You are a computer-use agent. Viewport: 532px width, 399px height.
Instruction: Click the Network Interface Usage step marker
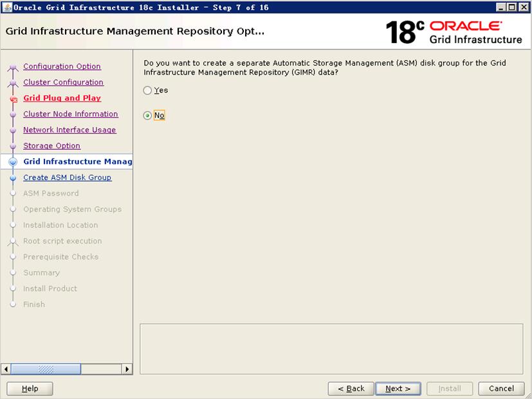13,130
